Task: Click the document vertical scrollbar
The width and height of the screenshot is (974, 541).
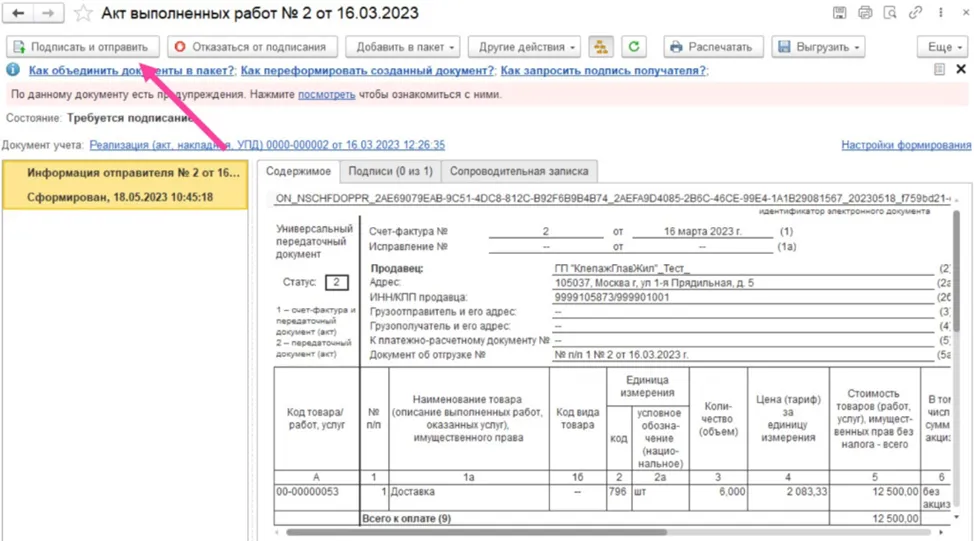Action: (x=957, y=273)
